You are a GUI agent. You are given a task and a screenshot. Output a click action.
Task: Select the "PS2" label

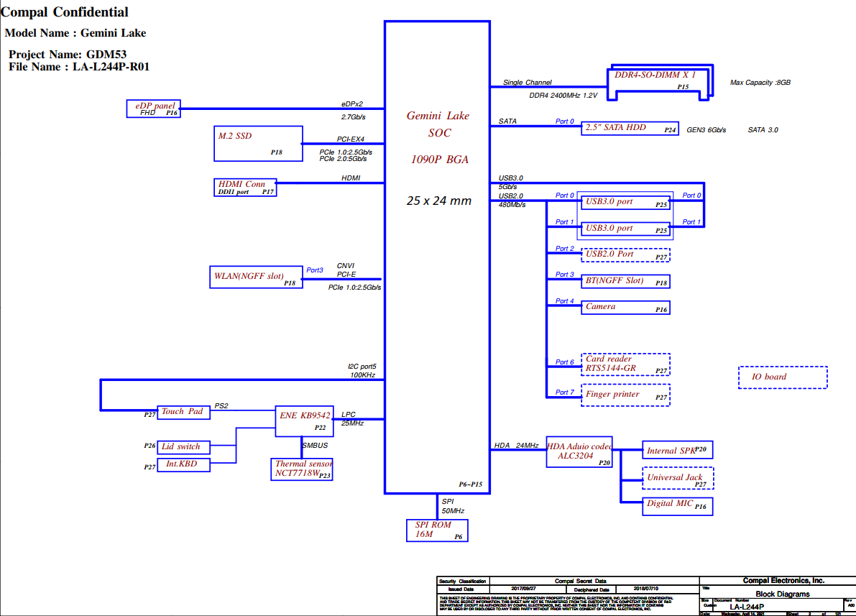[x=221, y=405]
